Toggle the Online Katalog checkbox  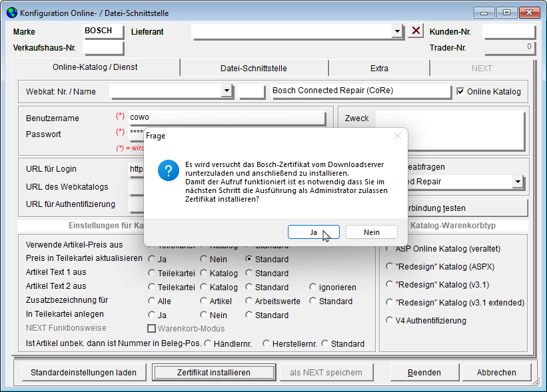pos(460,91)
